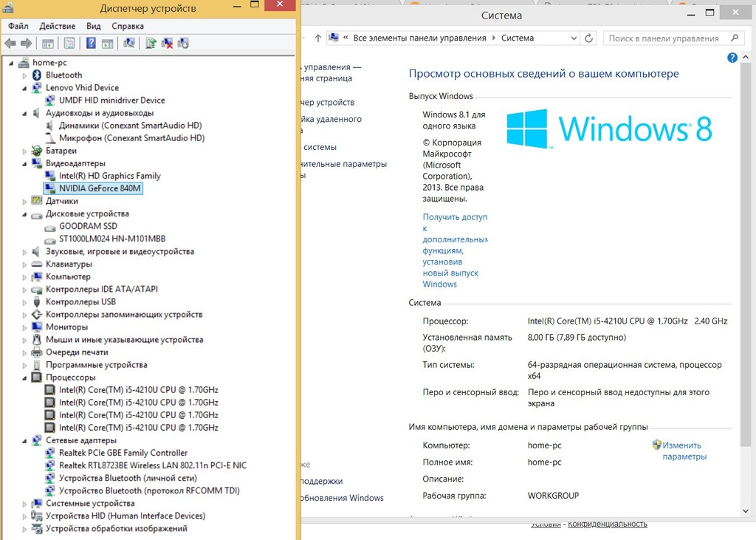Screen dimensions: 756x540
Task: Toggle the console tree pane toolbar icon
Action: (x=48, y=44)
